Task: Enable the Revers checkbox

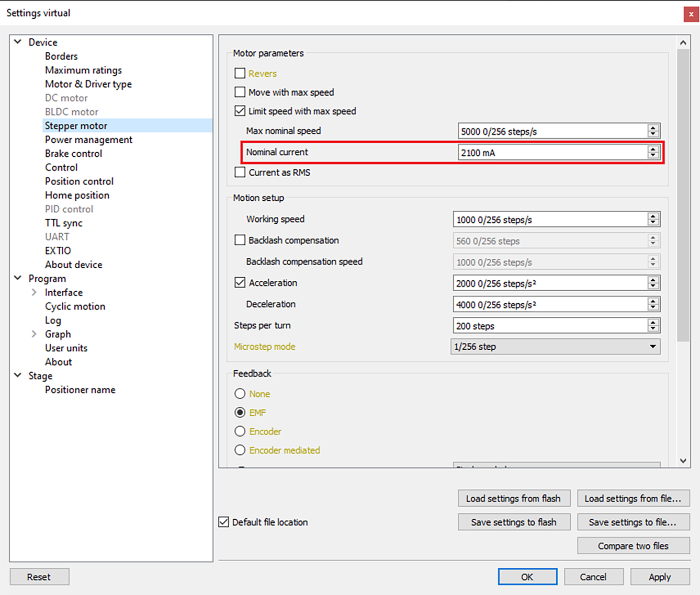Action: [240, 73]
